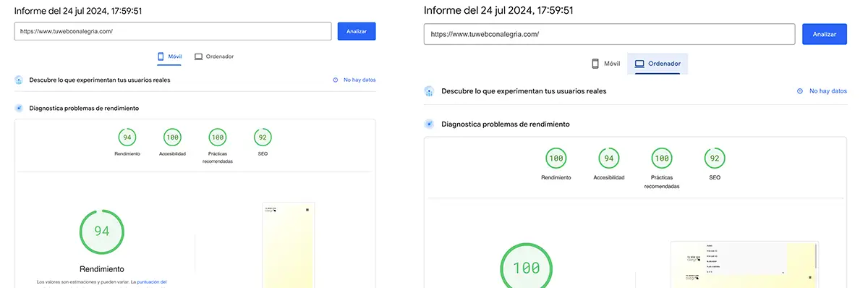Click the phone icon in left Móvil tab
Screen dimensions: 868x288
click(161, 56)
